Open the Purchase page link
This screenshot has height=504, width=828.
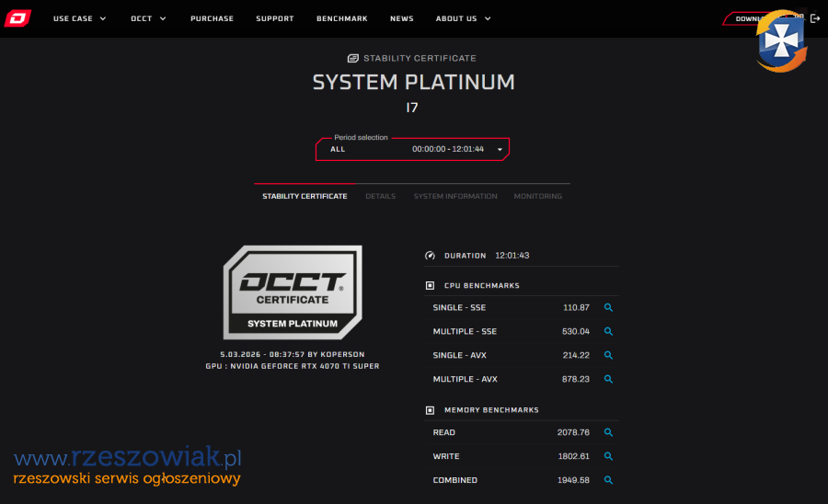coord(212,18)
